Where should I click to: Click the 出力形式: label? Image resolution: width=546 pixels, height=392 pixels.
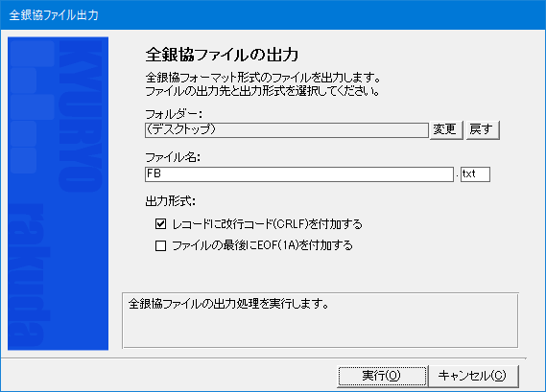[x=170, y=201]
